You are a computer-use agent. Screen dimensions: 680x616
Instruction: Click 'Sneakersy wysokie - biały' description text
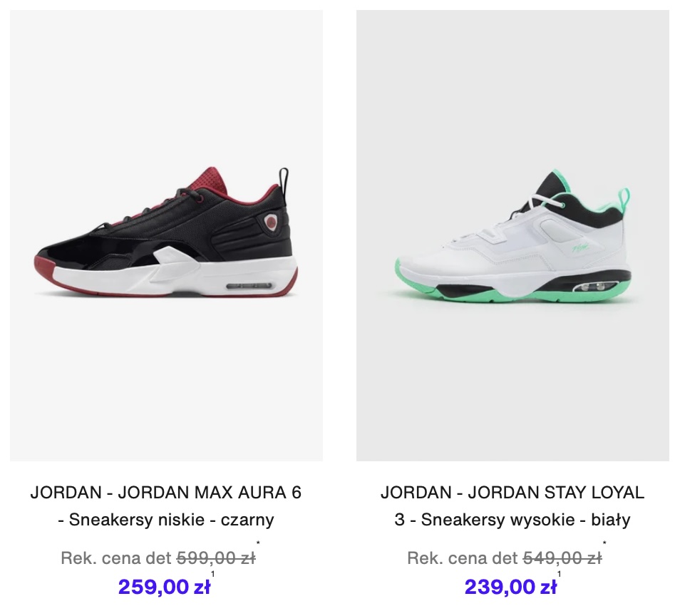[525, 519]
